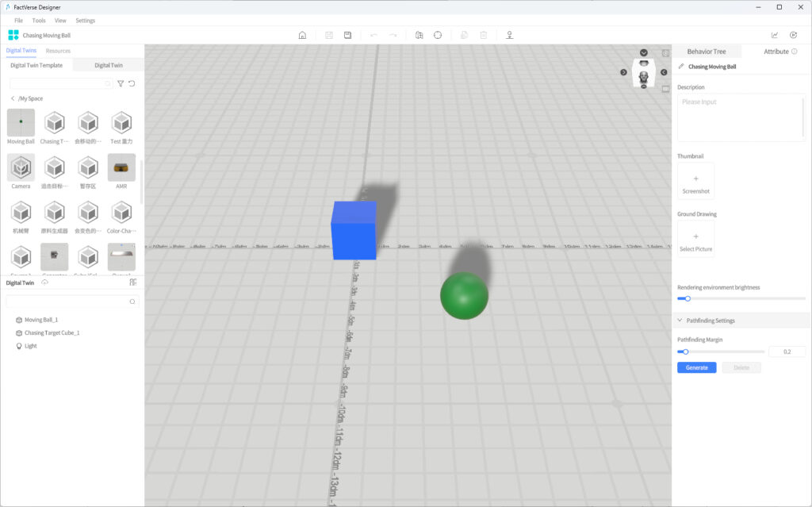Open the chart statistics icon
Screen dimensions: 812x507
775,35
